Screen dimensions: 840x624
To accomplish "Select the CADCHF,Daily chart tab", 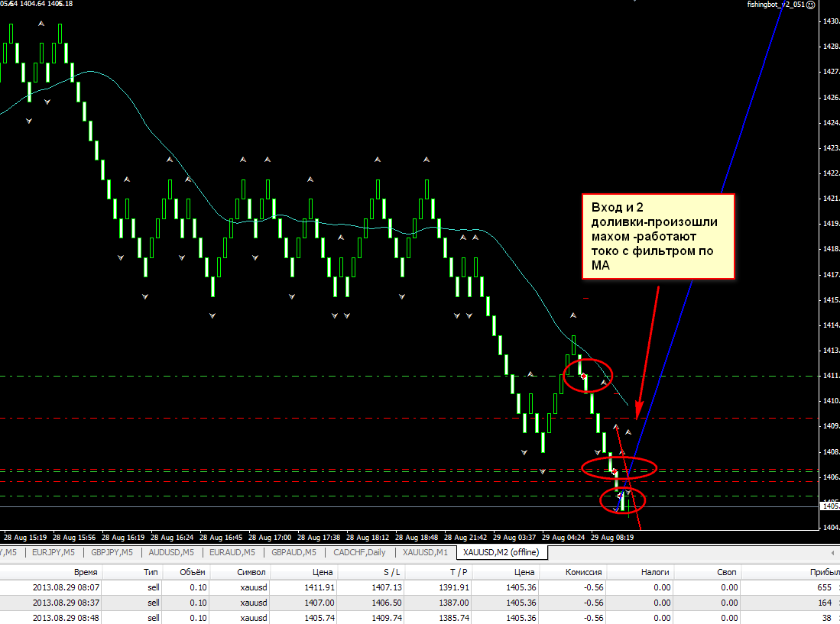I will [x=359, y=552].
